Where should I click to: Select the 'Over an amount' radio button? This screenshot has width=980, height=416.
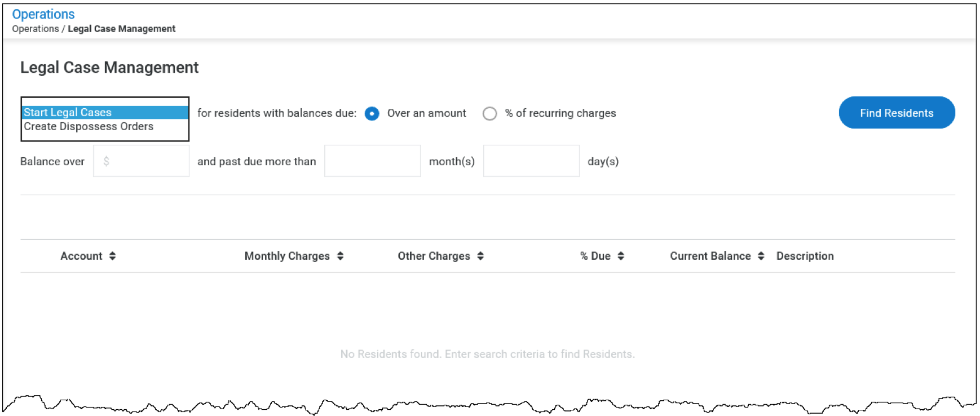coord(372,114)
